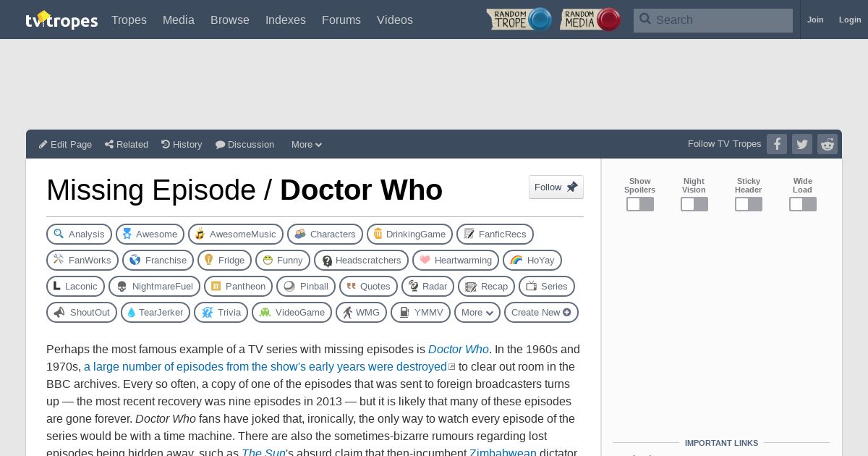Open the Headscratchers subpage

point(361,261)
